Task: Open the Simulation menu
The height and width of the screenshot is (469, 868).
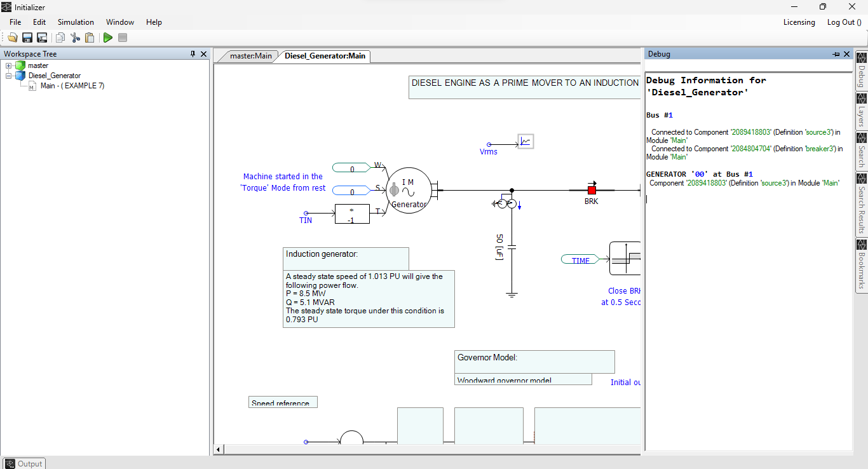Action: click(76, 22)
